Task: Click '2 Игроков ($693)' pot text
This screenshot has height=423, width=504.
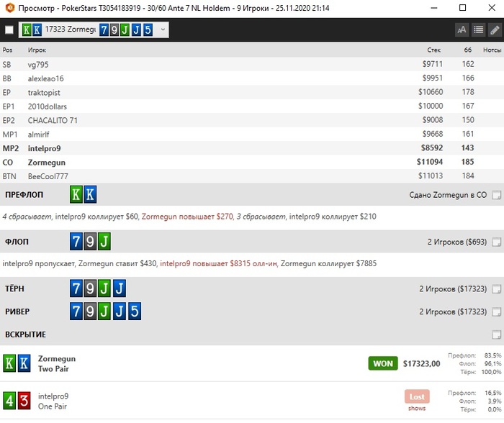Action: 456,242
